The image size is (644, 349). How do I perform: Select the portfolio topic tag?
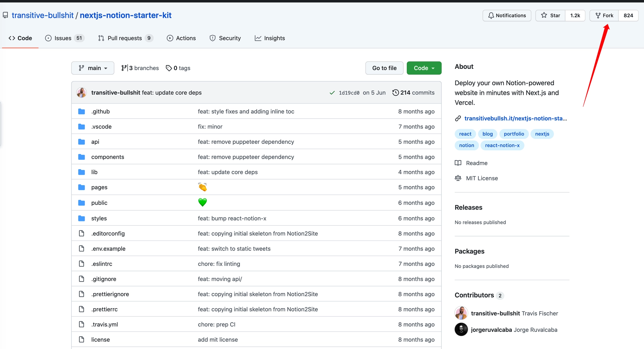tap(514, 134)
